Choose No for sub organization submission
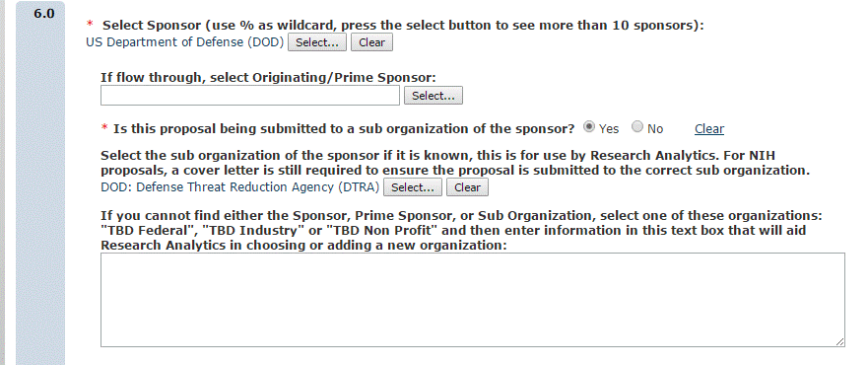This screenshot has height=365, width=868. point(637,127)
